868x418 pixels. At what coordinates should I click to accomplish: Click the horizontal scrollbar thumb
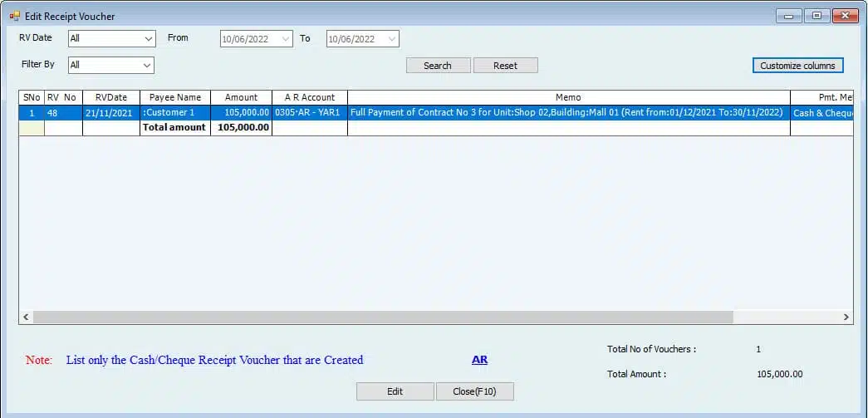tap(383, 317)
